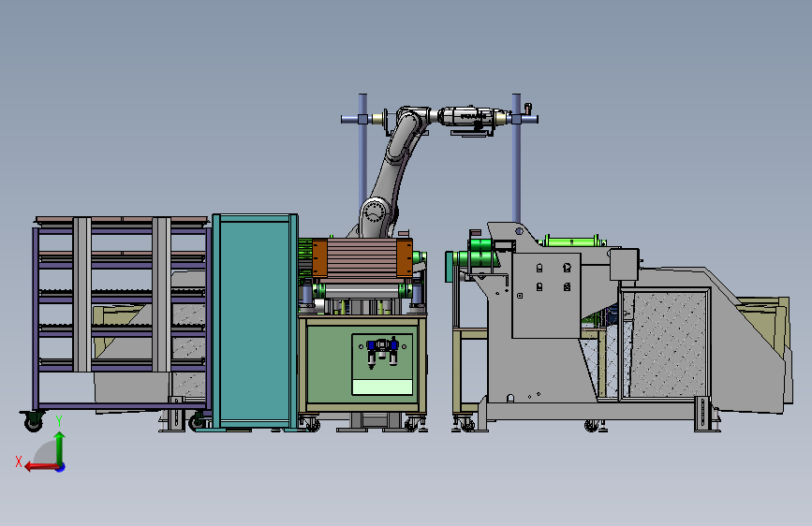Select the light green label plate on the cabinet
Screen dimensions: 812x526
[x=382, y=387]
